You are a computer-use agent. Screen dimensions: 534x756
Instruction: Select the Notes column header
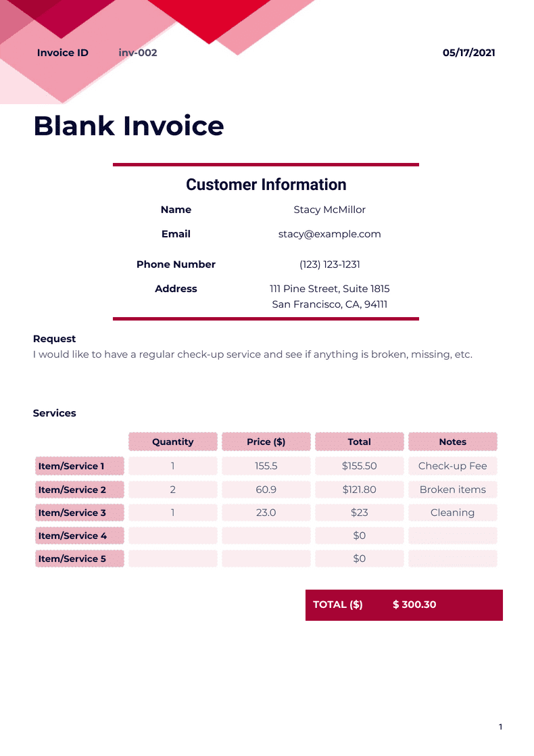tap(453, 442)
